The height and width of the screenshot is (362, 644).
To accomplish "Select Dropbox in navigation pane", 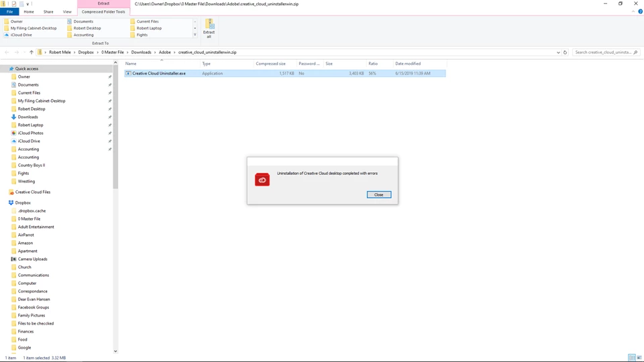I will 23,202.
